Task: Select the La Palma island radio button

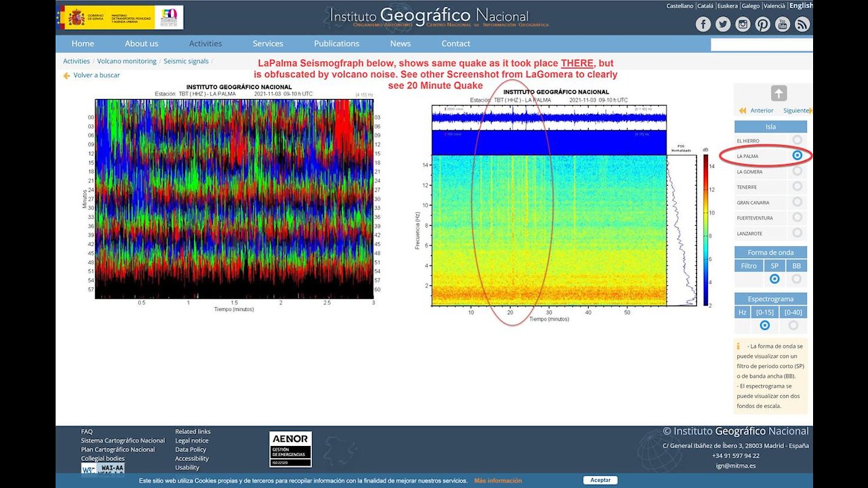Action: pyautogui.click(x=797, y=156)
